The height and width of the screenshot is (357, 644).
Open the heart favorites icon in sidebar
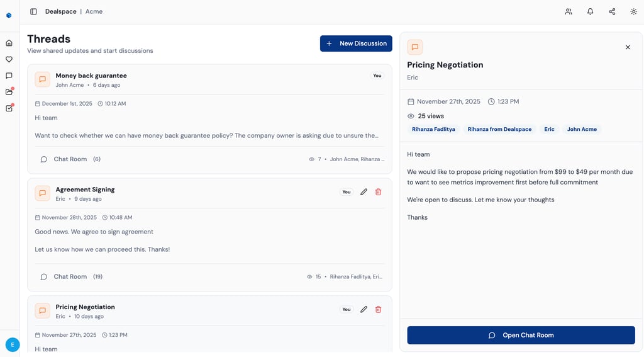coord(9,59)
